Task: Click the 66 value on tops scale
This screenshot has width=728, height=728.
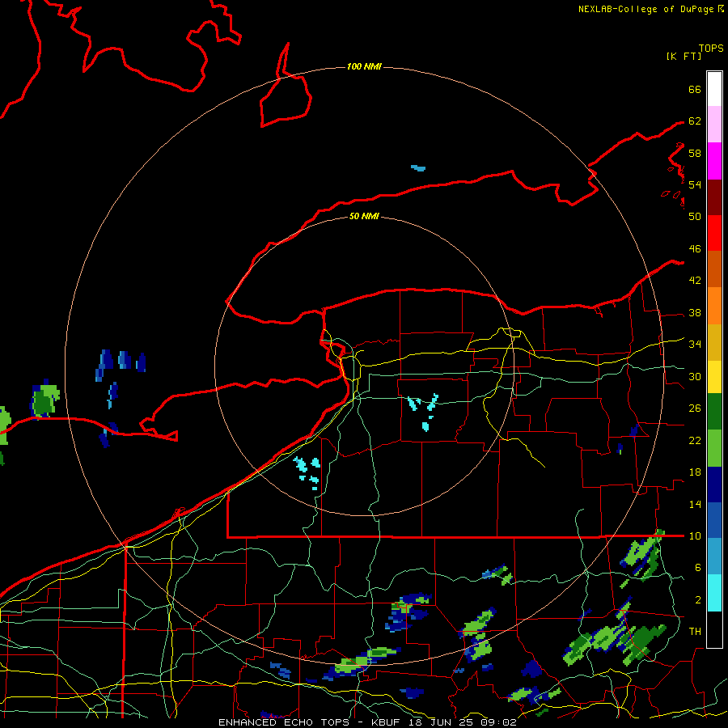Action: [x=695, y=89]
